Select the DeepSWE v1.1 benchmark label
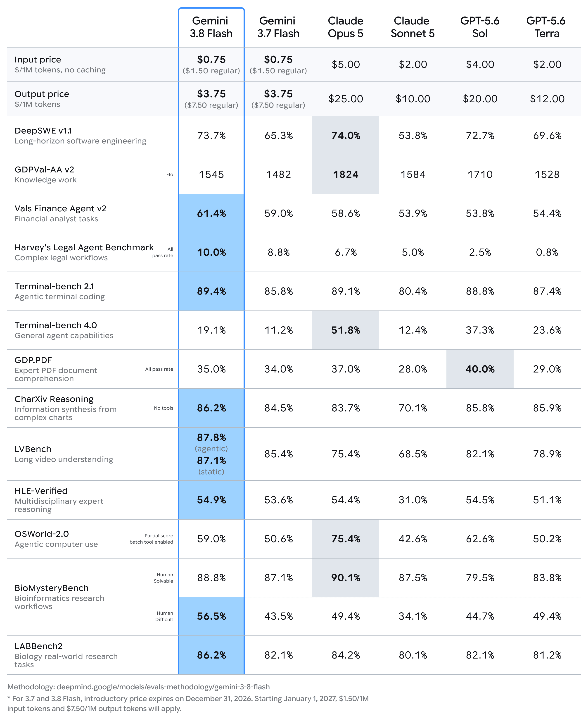Image resolution: width=588 pixels, height=721 pixels. (43, 131)
